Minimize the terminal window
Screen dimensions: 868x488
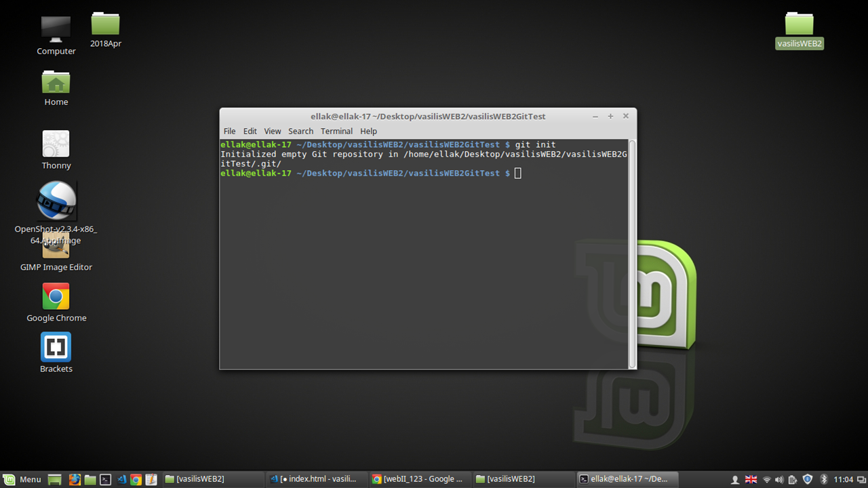[595, 117]
